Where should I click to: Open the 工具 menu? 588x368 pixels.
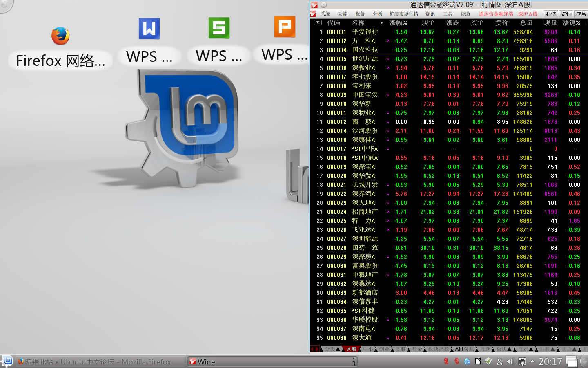(x=448, y=14)
